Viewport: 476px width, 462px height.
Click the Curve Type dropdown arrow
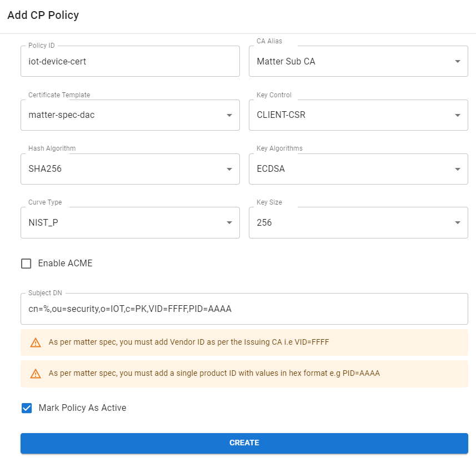pos(229,222)
